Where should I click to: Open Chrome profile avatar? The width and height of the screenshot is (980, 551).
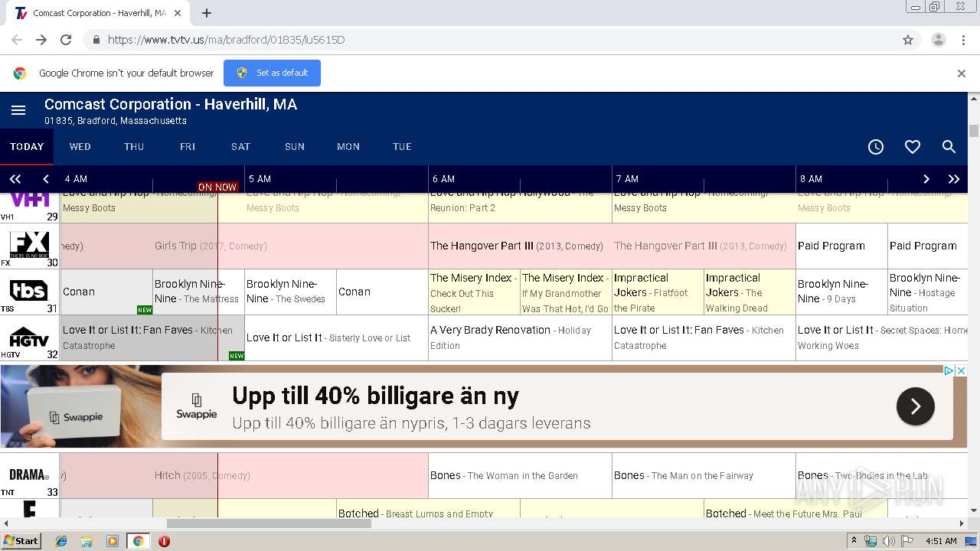coord(938,40)
